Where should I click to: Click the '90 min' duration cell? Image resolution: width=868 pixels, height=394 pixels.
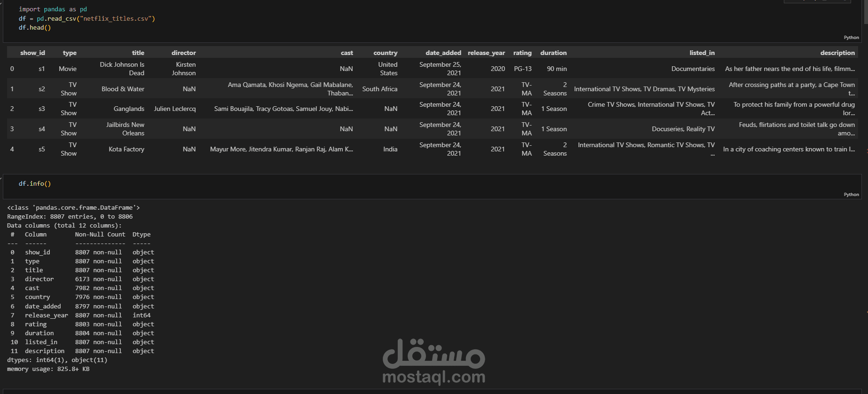[557, 69]
